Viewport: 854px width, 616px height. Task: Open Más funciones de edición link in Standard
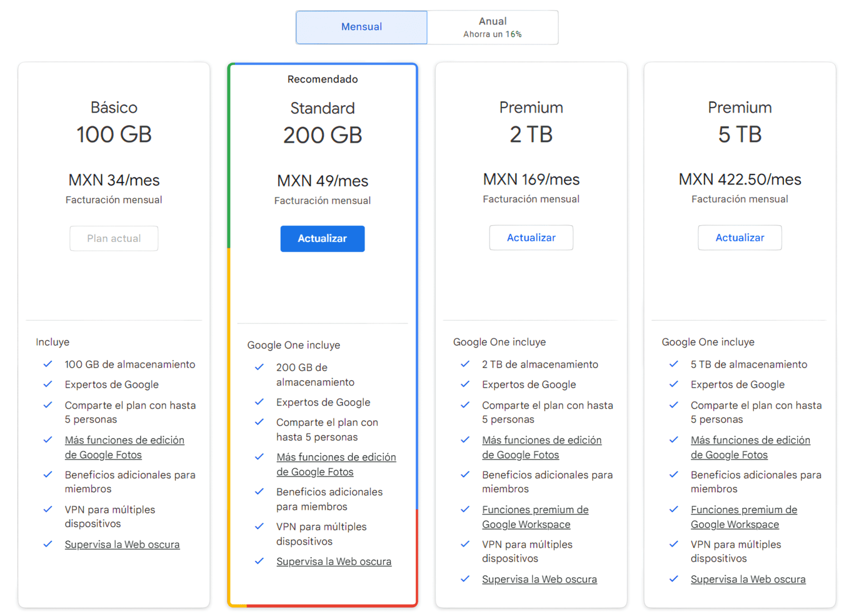pyautogui.click(x=336, y=465)
